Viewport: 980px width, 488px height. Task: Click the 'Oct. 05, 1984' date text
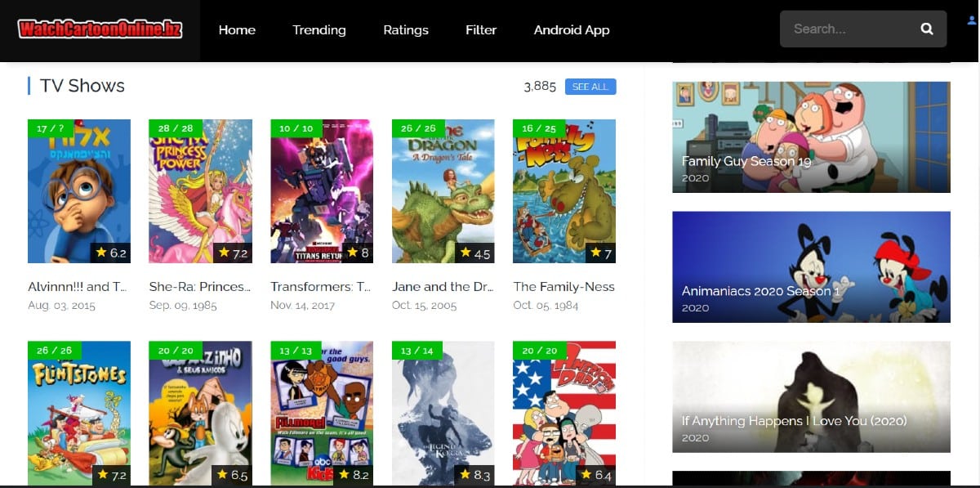(x=546, y=306)
